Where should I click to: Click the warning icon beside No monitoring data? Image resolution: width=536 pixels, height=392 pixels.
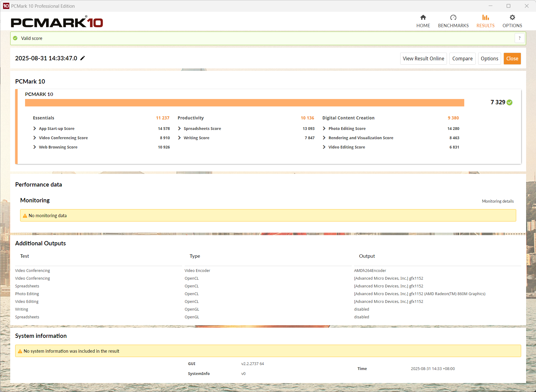(x=25, y=216)
